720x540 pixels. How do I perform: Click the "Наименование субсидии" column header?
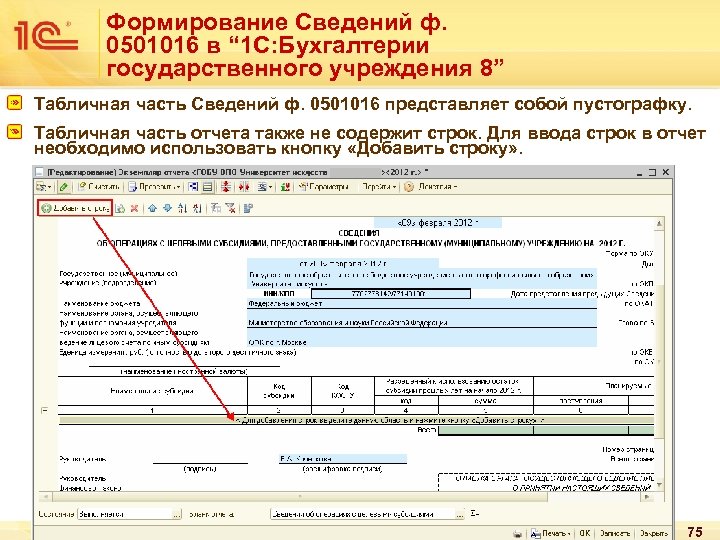point(152,391)
